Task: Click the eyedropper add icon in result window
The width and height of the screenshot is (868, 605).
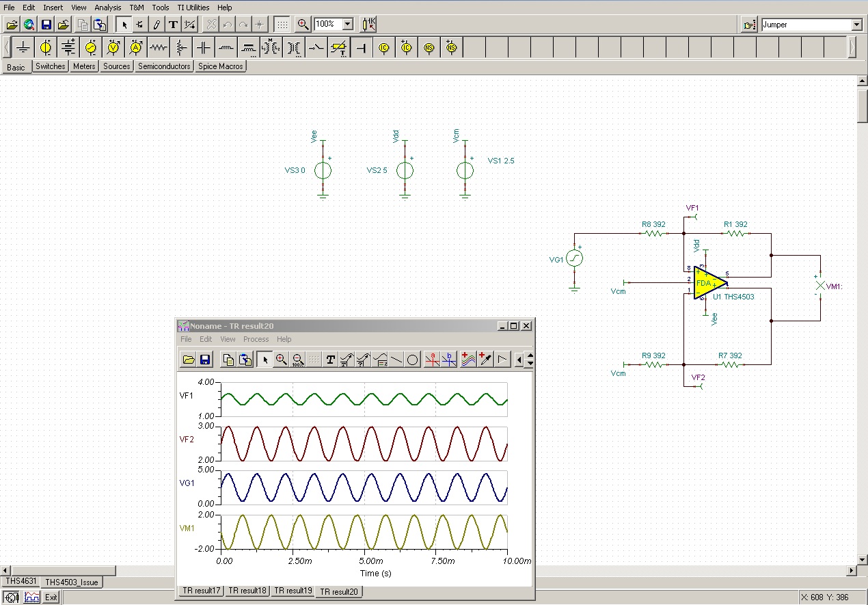Action: click(485, 360)
